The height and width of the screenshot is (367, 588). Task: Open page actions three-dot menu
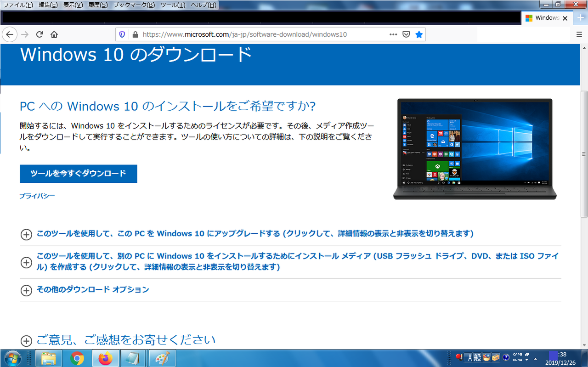pos(393,34)
